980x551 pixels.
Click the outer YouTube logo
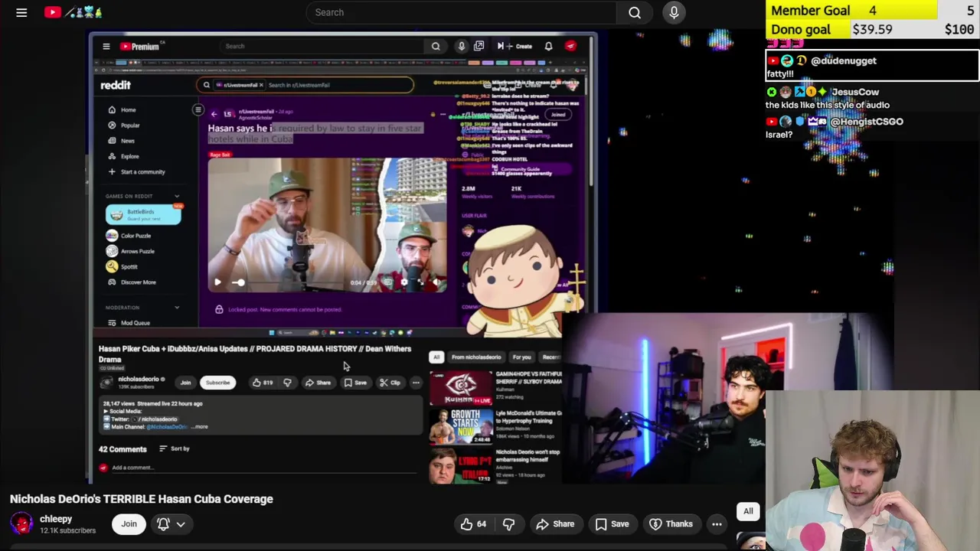[x=73, y=12]
